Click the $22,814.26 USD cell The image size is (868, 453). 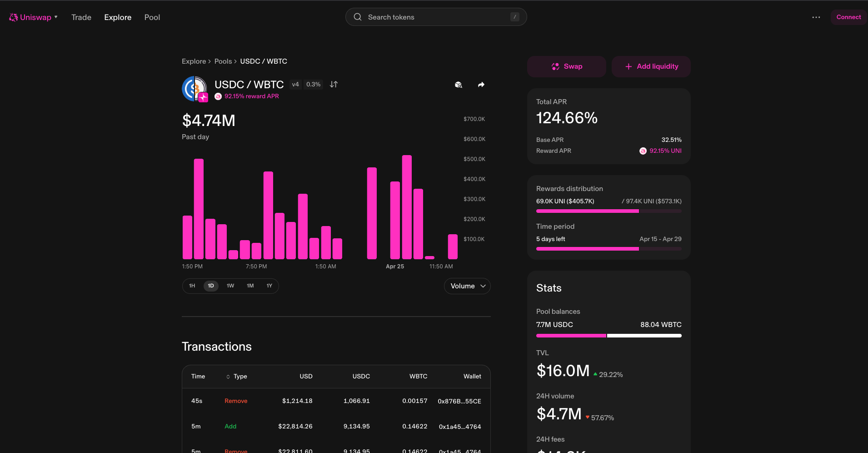pos(295,426)
